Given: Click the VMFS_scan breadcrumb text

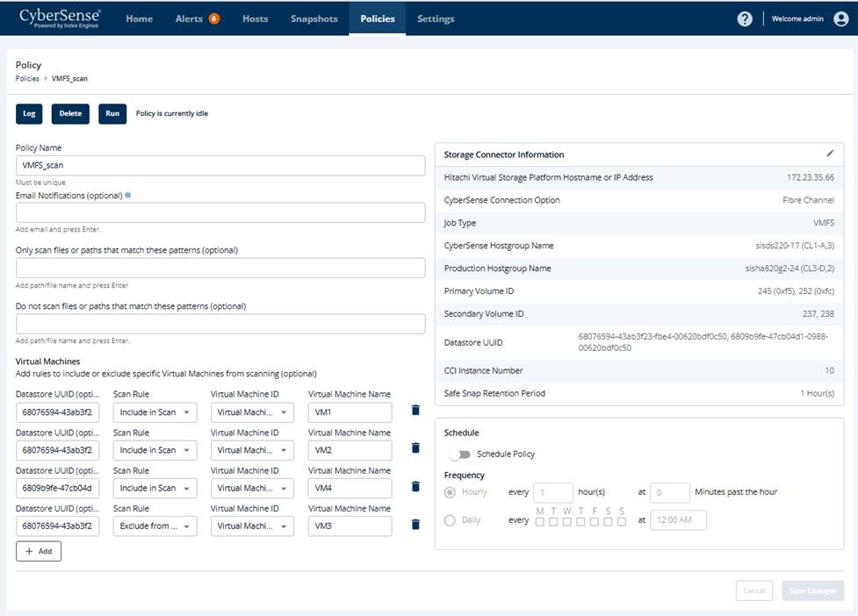Looking at the screenshot, I should pos(69,79).
